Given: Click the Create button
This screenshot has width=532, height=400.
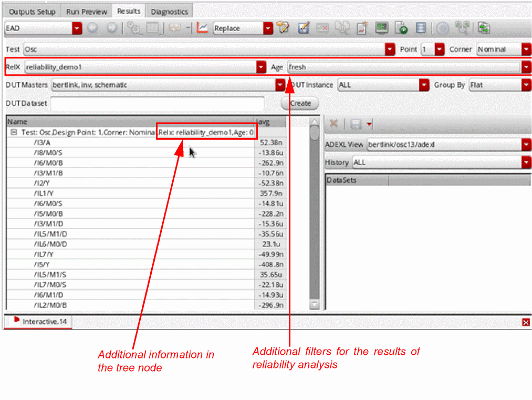Looking at the screenshot, I should point(300,103).
